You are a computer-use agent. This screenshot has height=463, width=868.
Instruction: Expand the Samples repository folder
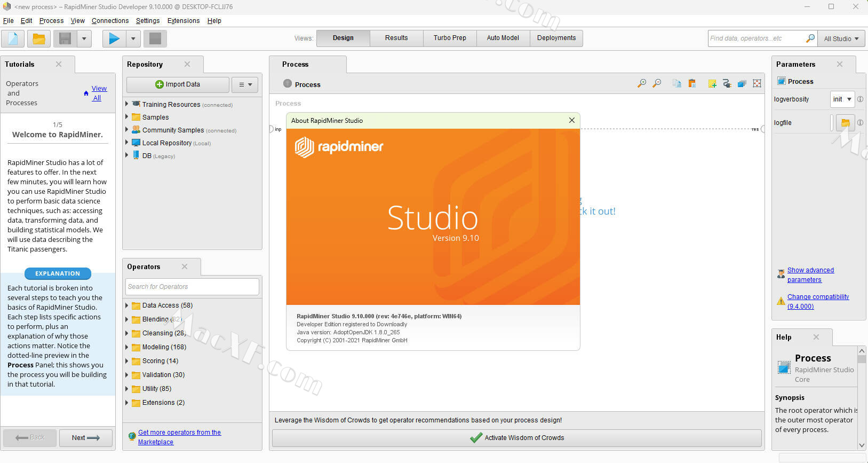click(x=127, y=116)
